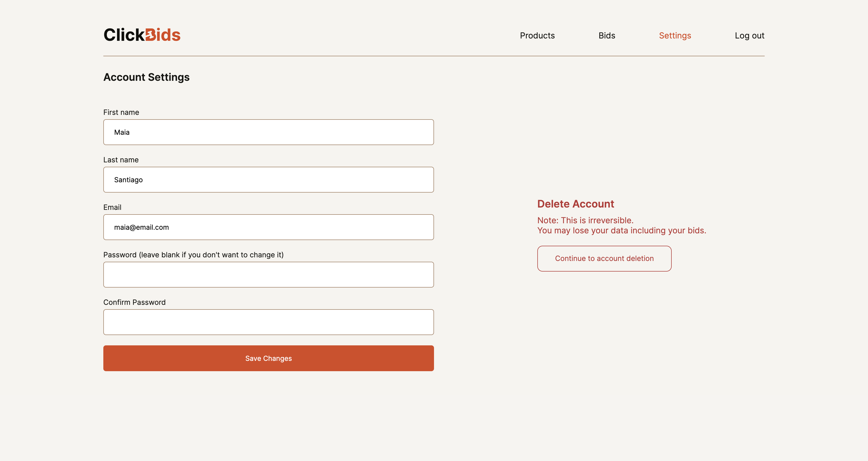Click the First name input field

269,132
